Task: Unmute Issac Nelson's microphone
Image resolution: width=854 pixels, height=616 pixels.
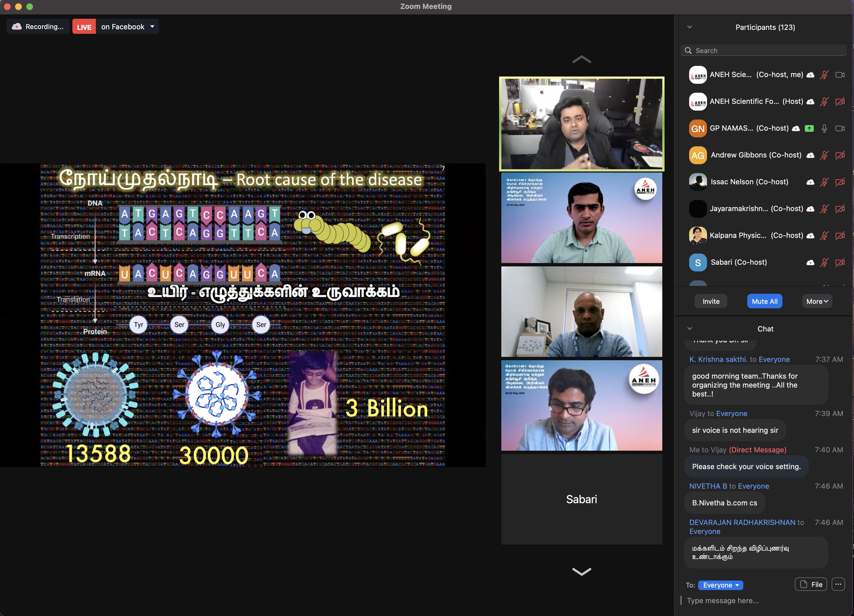Action: click(x=824, y=182)
